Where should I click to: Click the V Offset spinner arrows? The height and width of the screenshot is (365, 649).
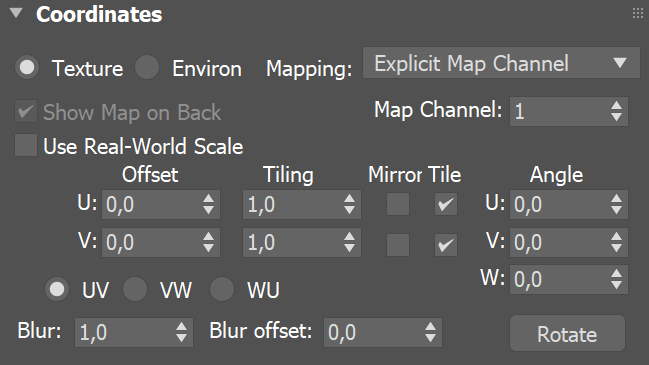[x=209, y=242]
